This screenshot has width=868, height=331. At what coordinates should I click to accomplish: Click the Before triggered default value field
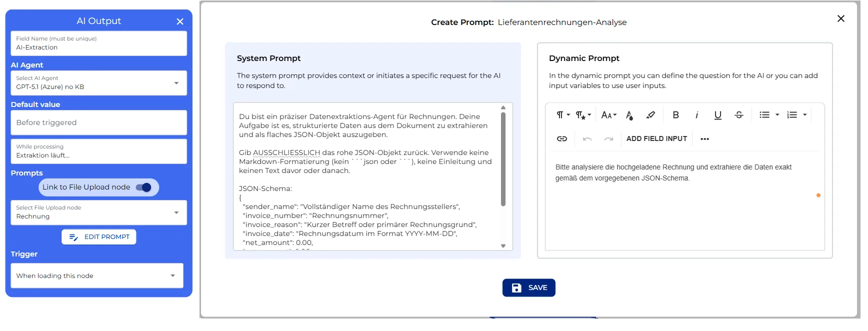tap(98, 122)
